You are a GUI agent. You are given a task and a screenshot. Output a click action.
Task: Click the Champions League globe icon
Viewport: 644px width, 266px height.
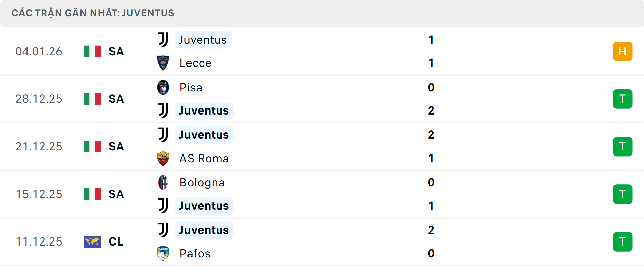(92, 241)
